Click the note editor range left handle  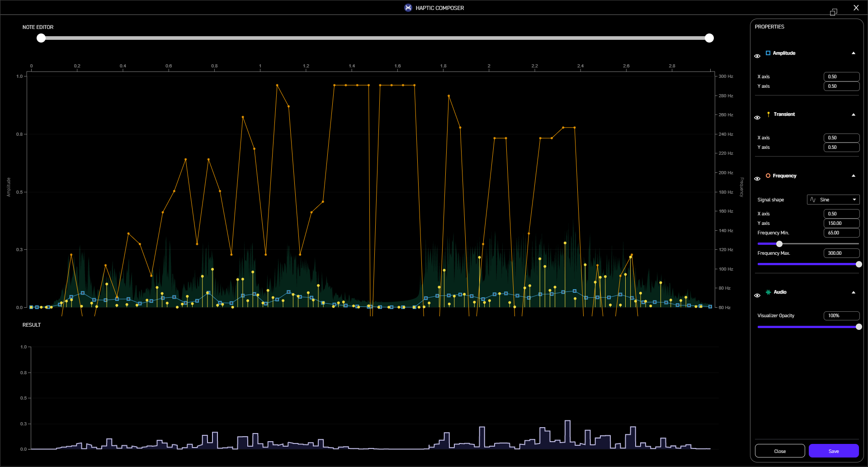[x=41, y=38]
